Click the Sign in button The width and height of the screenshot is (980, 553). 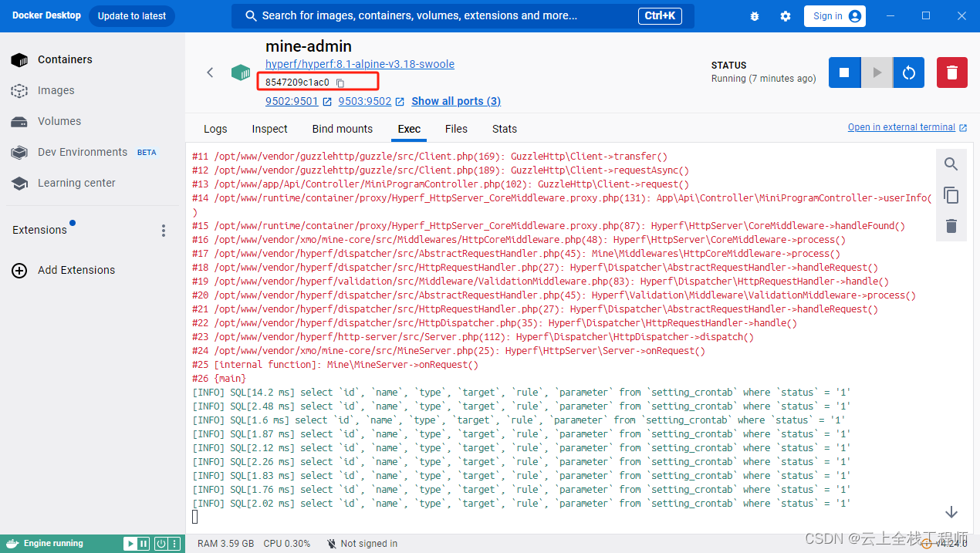coord(835,16)
